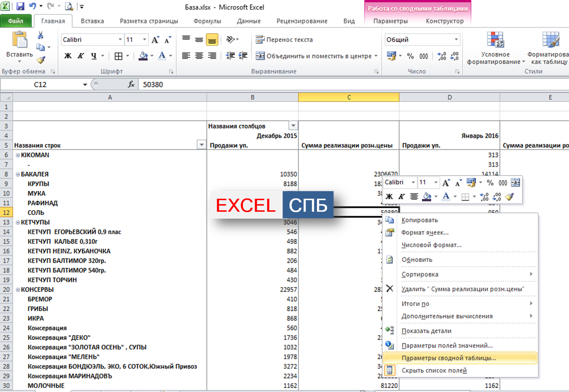Select Параметры сводной таблицы menu item
The image size is (569, 392).
(448, 358)
